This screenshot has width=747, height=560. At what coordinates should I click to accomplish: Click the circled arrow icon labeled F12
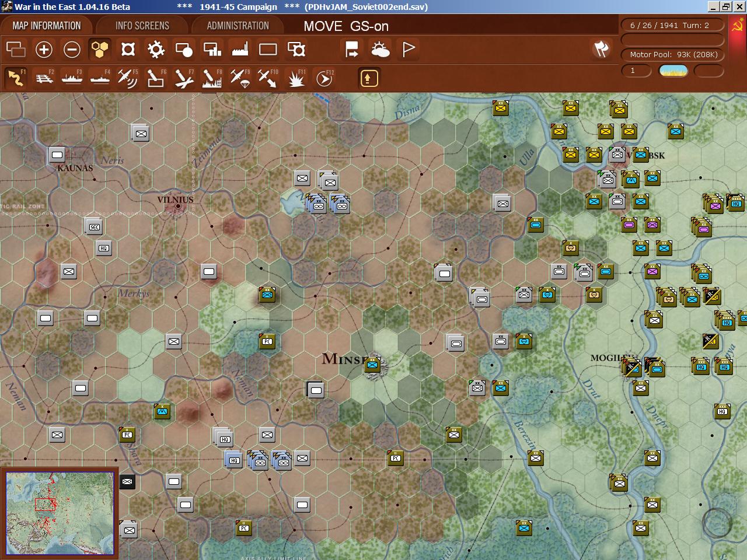(x=324, y=78)
